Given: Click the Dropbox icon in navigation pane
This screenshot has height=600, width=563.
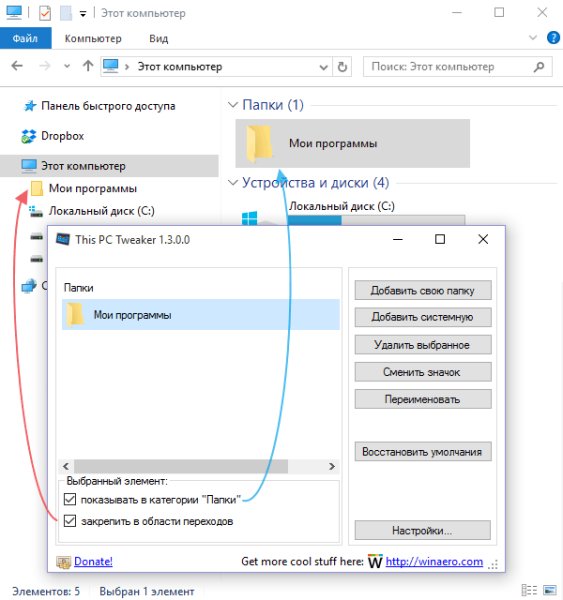Looking at the screenshot, I should (x=29, y=136).
